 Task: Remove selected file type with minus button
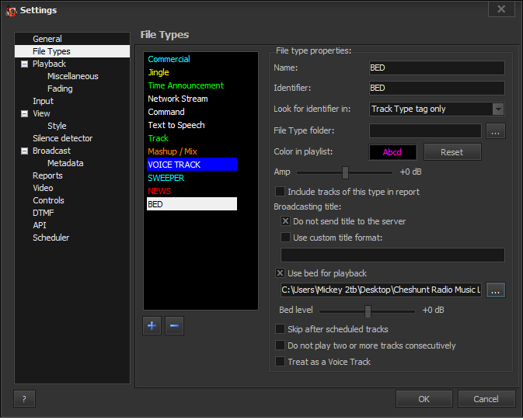[174, 327]
